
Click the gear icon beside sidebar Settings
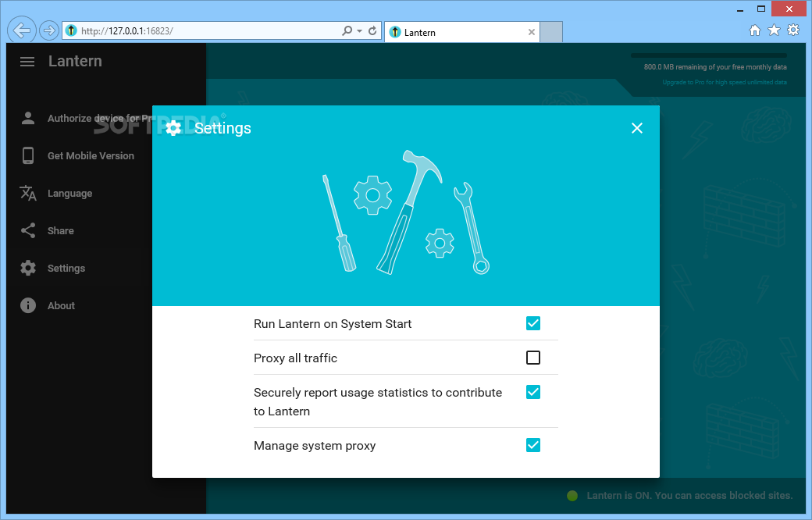[28, 268]
